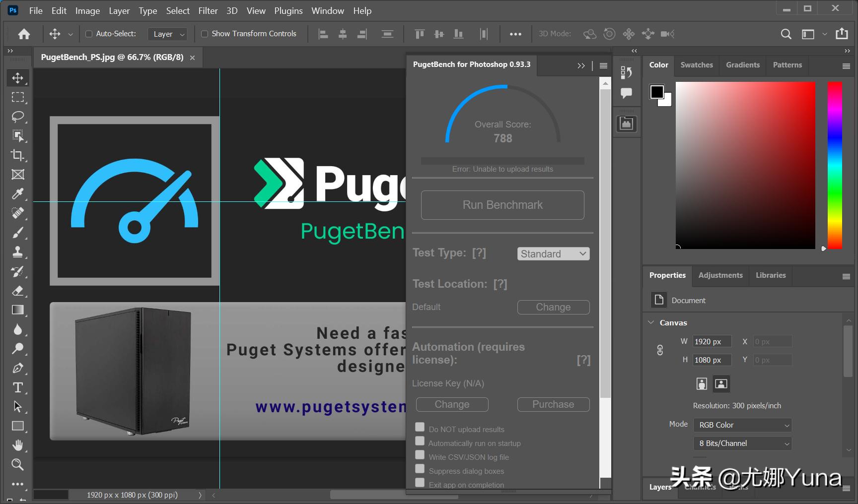Enable the Auto-Select checkbox
Screen dimensions: 858x504
pos(89,34)
